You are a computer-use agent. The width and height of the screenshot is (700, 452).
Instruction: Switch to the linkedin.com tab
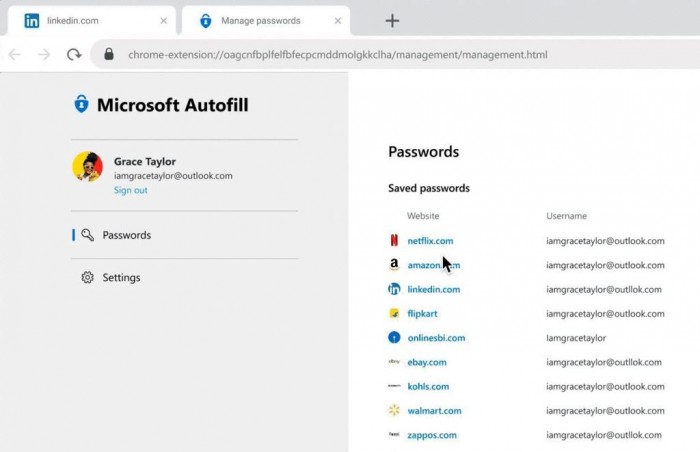click(x=90, y=20)
